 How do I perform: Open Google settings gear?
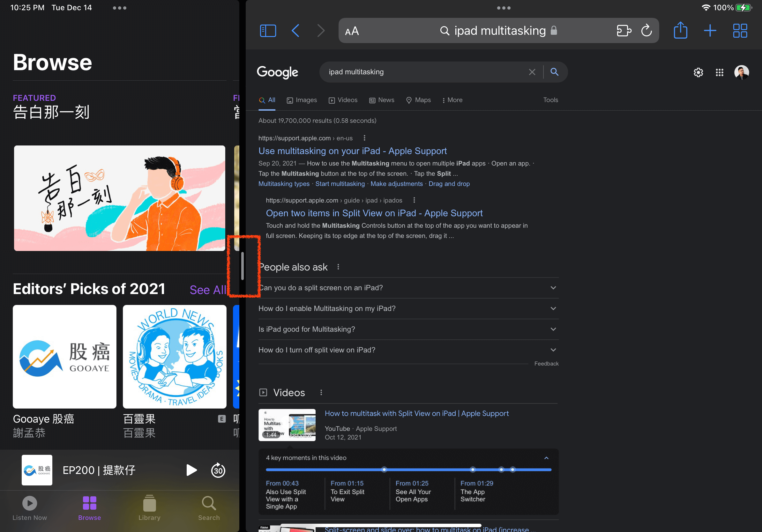[698, 72]
